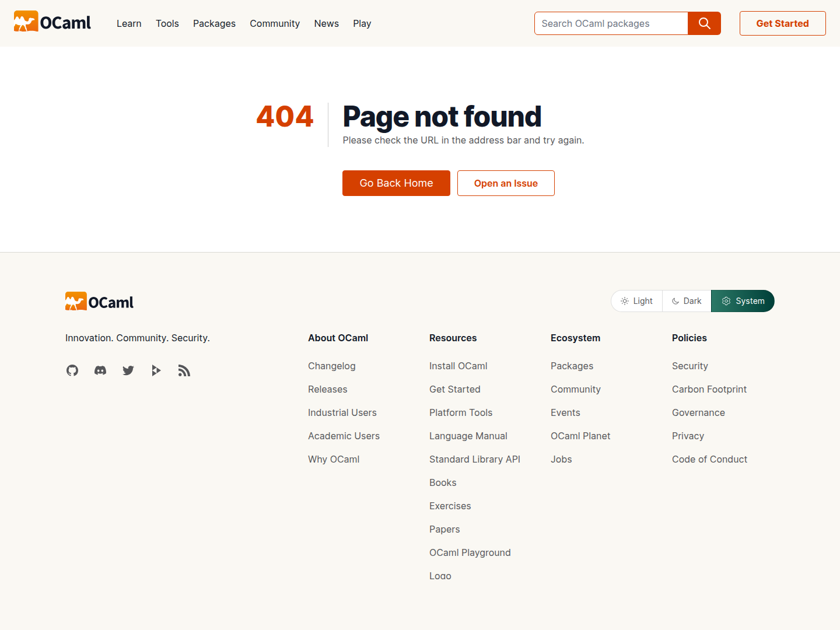
Task: Open the Carbon Footprint link
Action: click(709, 389)
